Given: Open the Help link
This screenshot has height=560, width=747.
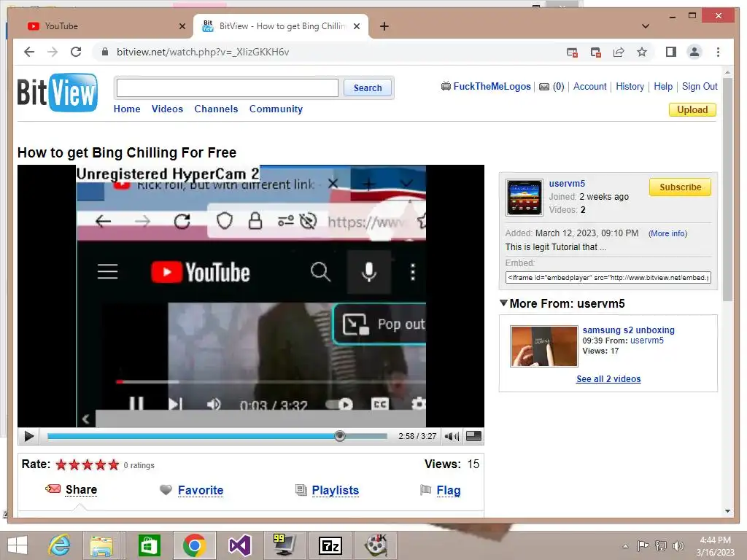Looking at the screenshot, I should coord(663,86).
